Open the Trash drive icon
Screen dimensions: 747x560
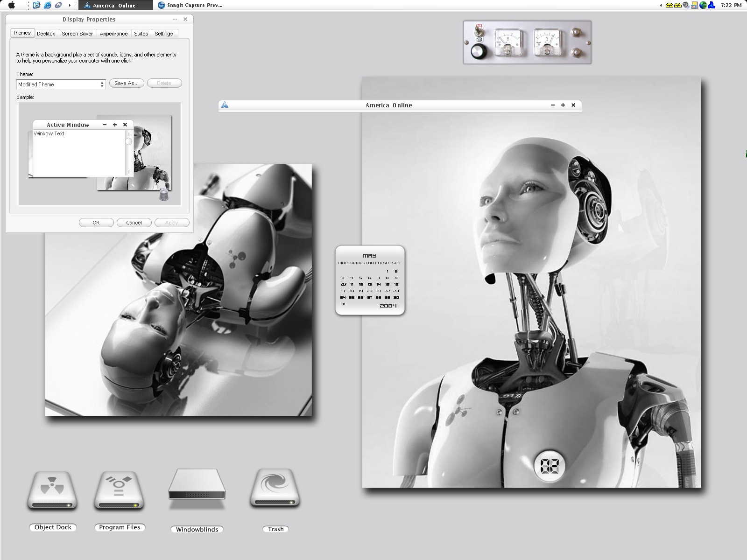(275, 488)
